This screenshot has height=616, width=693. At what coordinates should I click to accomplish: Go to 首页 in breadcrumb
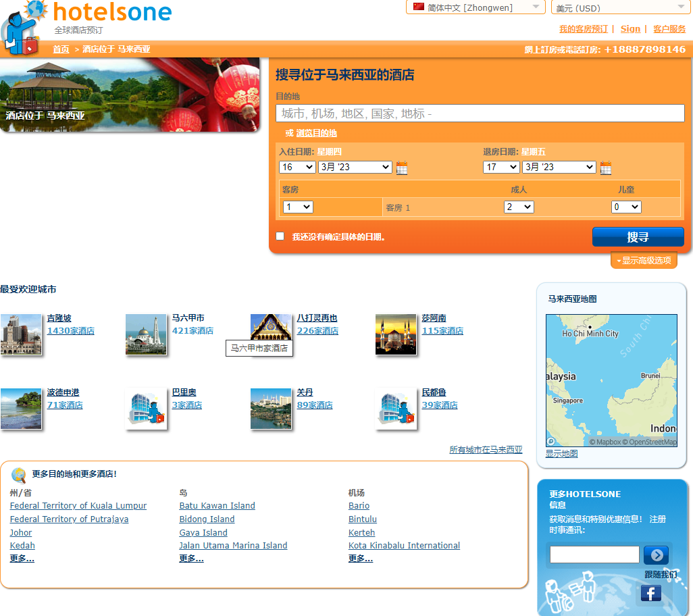(61, 49)
